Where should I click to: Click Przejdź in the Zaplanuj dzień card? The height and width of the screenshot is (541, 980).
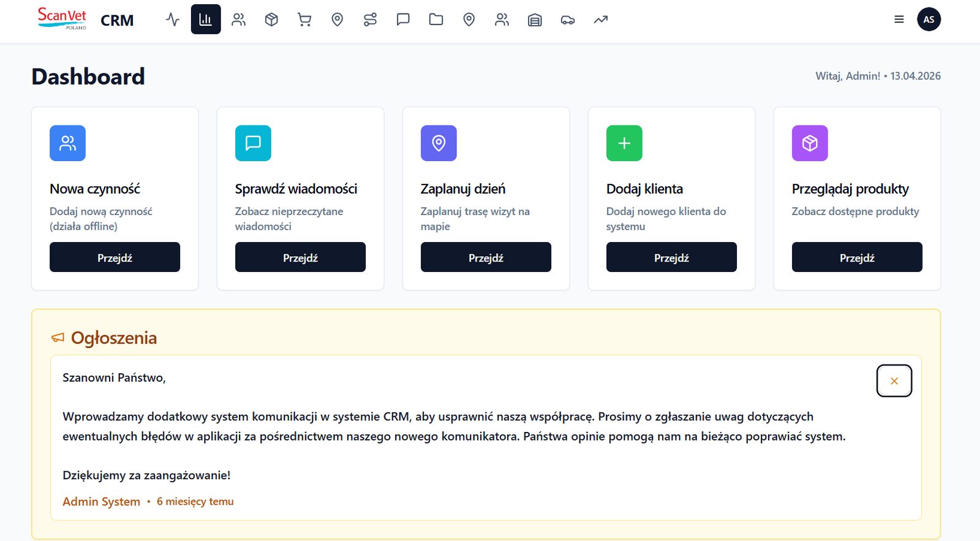pos(486,257)
